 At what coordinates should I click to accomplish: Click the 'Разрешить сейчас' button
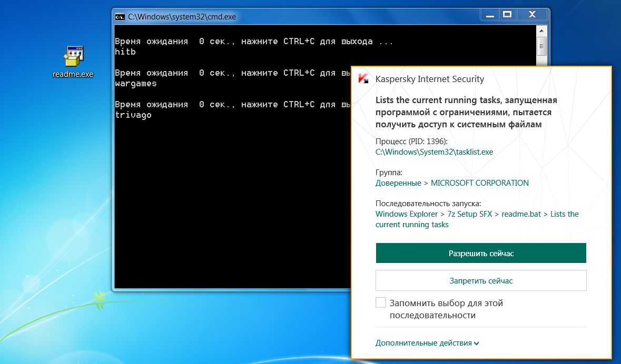481,253
